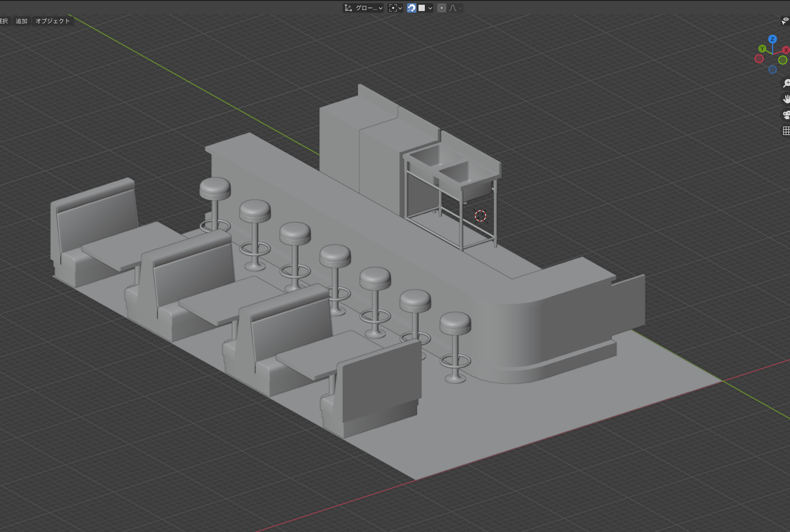Open the 選択 (Select) menu
790x532 pixels.
coord(4,21)
